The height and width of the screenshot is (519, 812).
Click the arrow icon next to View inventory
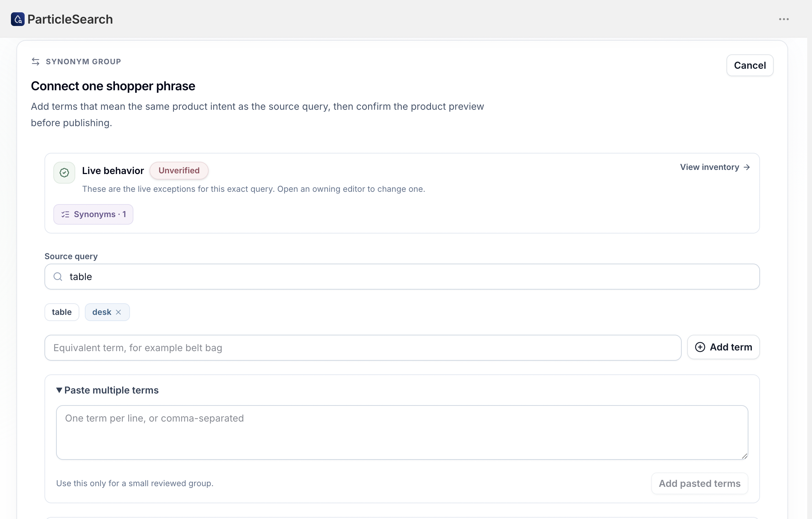point(747,167)
